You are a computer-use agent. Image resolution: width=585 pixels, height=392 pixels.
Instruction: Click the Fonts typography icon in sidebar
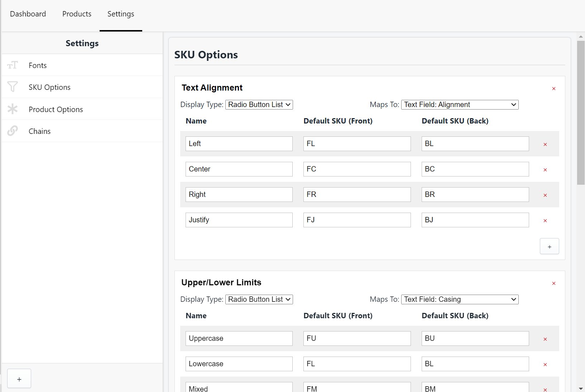(x=13, y=65)
